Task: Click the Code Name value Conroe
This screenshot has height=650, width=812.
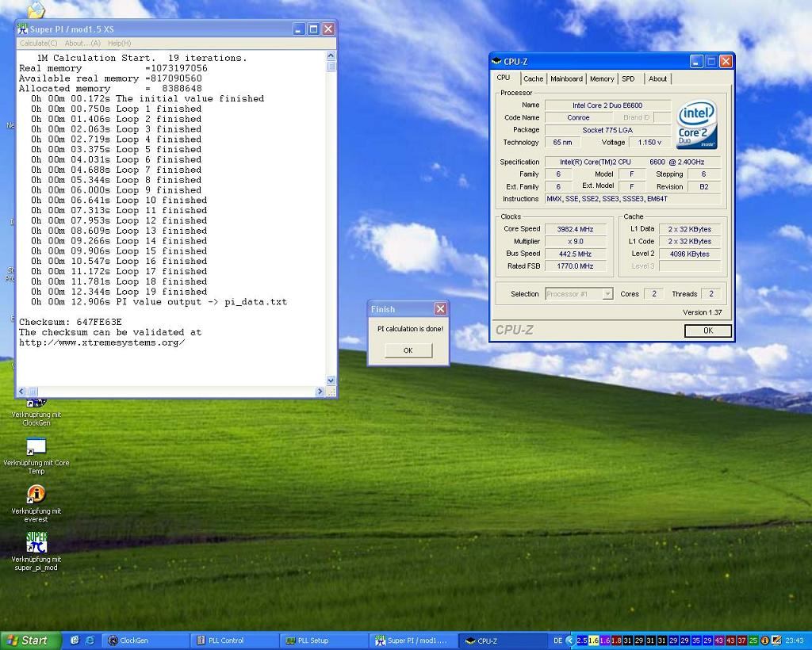Action: point(578,117)
